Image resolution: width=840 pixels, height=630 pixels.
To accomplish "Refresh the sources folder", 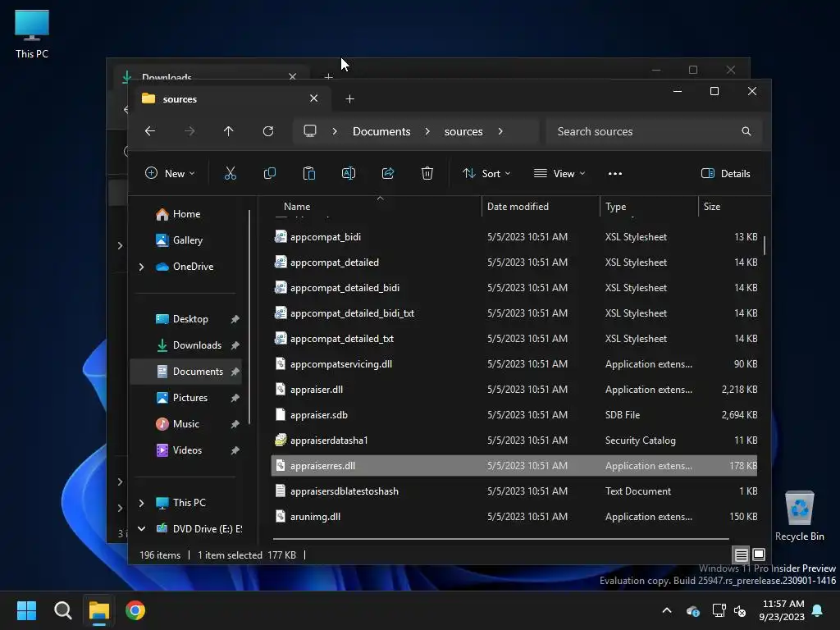I will [268, 131].
